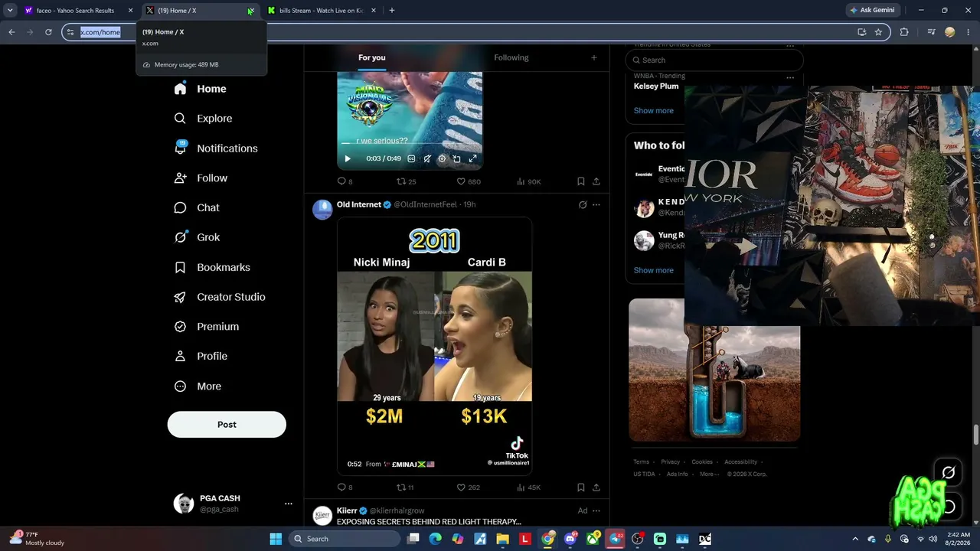The image size is (980, 551).
Task: Open Creator Studio from the sidebar
Action: [x=220, y=297]
